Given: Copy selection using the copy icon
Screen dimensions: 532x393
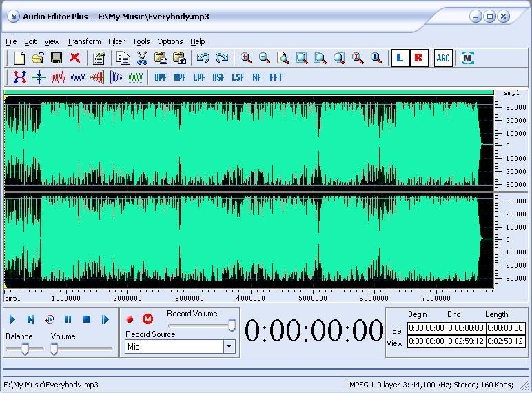Looking at the screenshot, I should [123, 58].
